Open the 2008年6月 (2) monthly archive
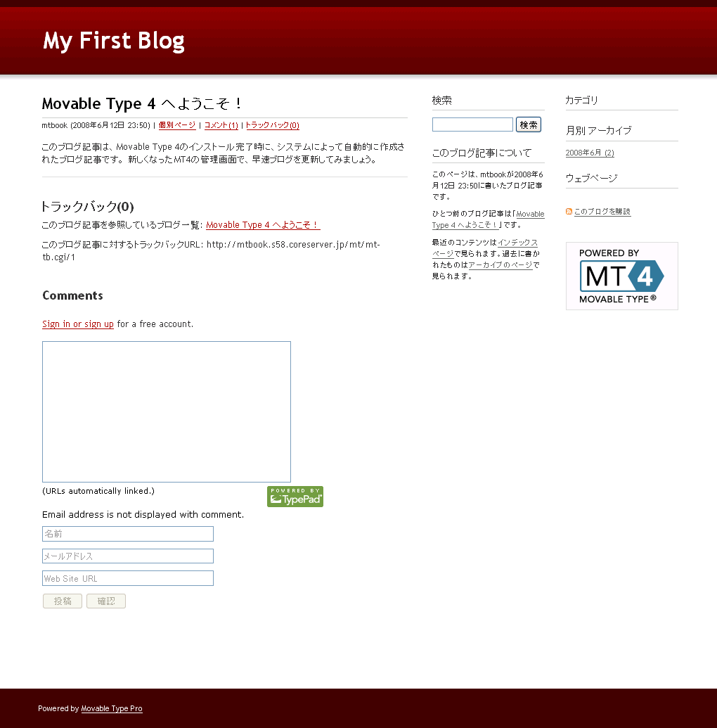This screenshot has height=728, width=717. pyautogui.click(x=589, y=153)
